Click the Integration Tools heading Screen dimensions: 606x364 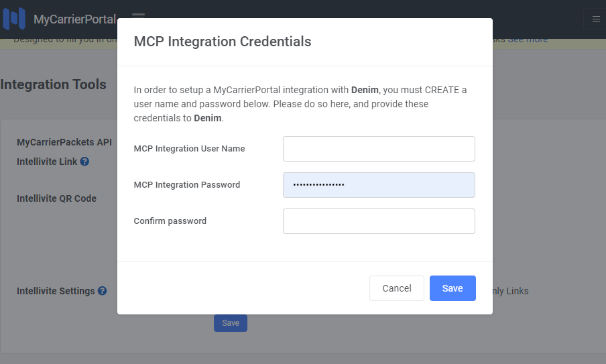[54, 84]
